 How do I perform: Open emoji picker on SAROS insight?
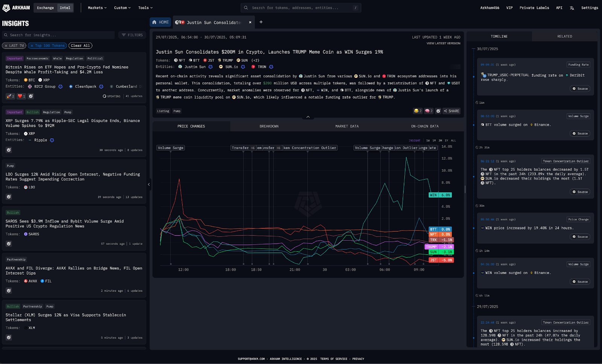[9, 244]
